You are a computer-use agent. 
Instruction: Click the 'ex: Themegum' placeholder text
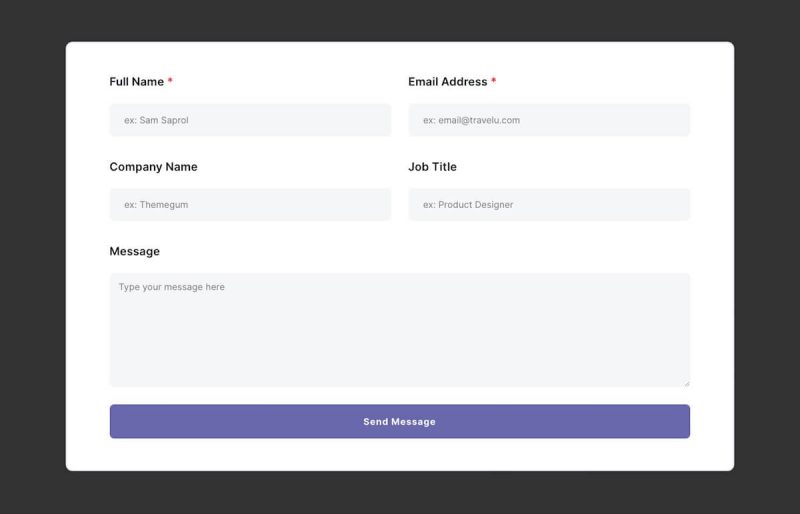coord(156,205)
